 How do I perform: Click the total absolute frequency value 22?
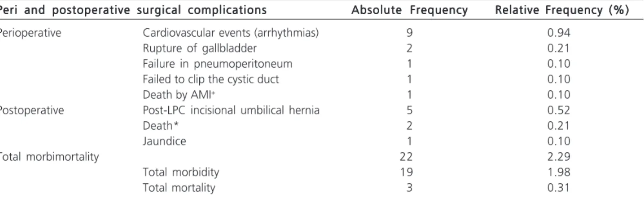[x=409, y=157]
